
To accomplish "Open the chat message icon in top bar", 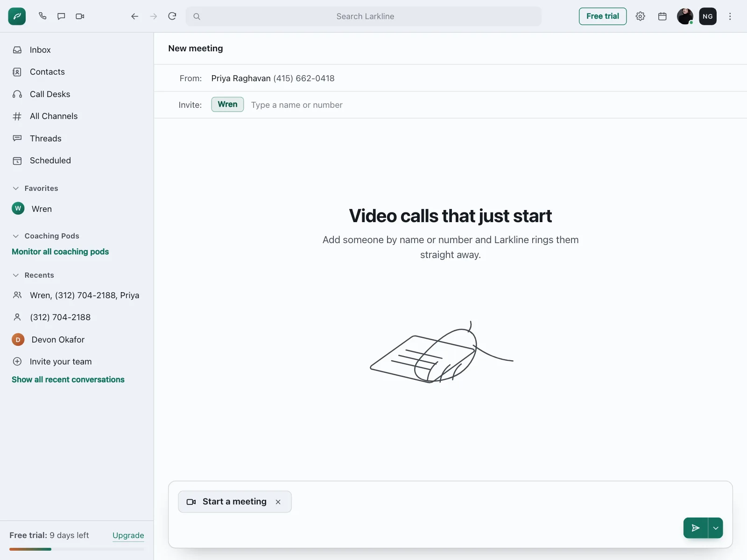I will click(61, 16).
